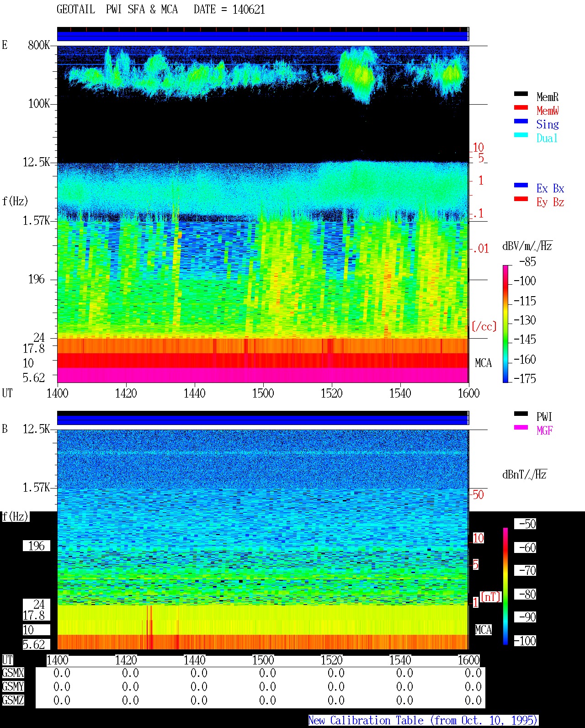Click the GEOTAIL PWI SFA & MCA title

pos(117,9)
